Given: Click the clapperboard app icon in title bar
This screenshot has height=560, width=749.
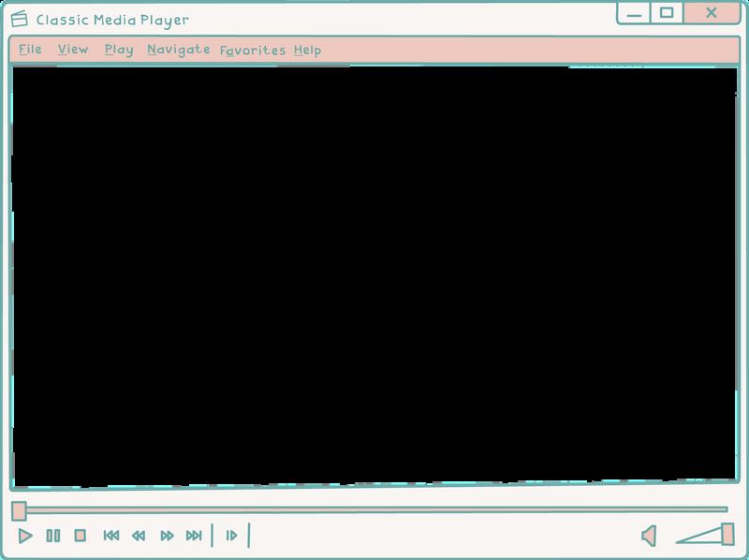Looking at the screenshot, I should (x=19, y=19).
